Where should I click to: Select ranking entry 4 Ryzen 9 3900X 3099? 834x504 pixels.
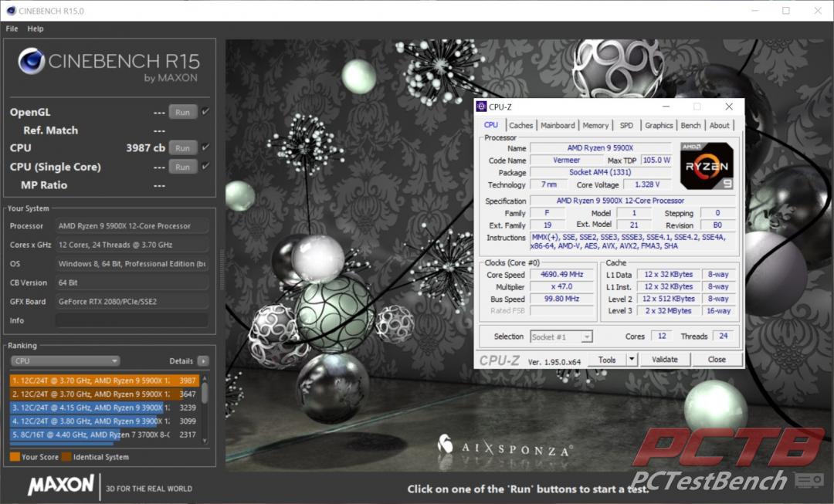click(104, 421)
